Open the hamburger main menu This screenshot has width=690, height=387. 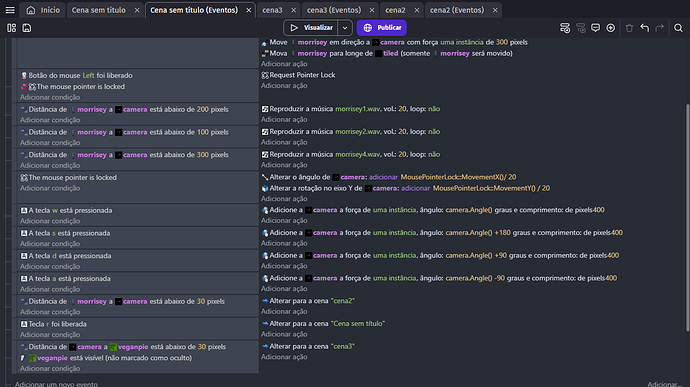point(10,10)
